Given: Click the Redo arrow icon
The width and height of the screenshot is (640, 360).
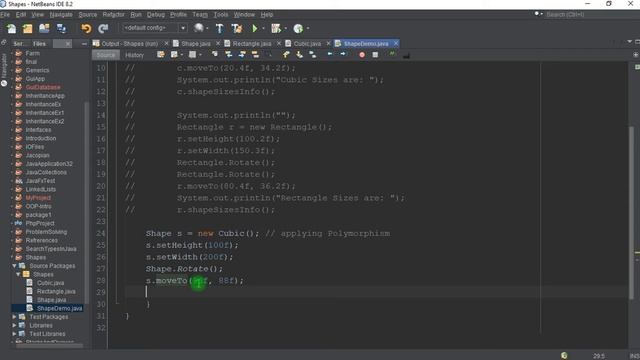Looking at the screenshot, I should tap(103, 28).
